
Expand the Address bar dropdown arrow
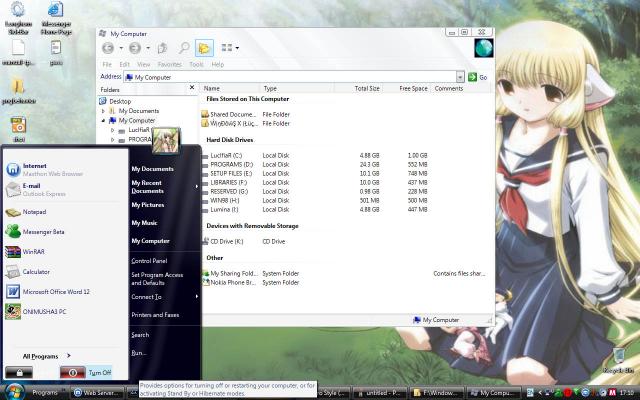click(460, 77)
